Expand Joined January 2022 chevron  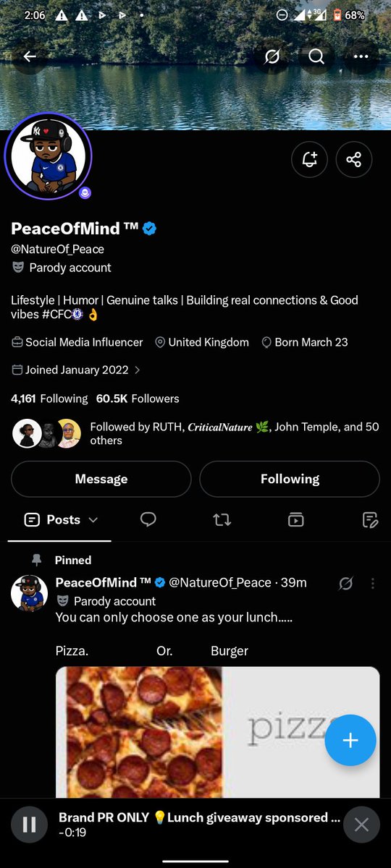[x=138, y=370]
